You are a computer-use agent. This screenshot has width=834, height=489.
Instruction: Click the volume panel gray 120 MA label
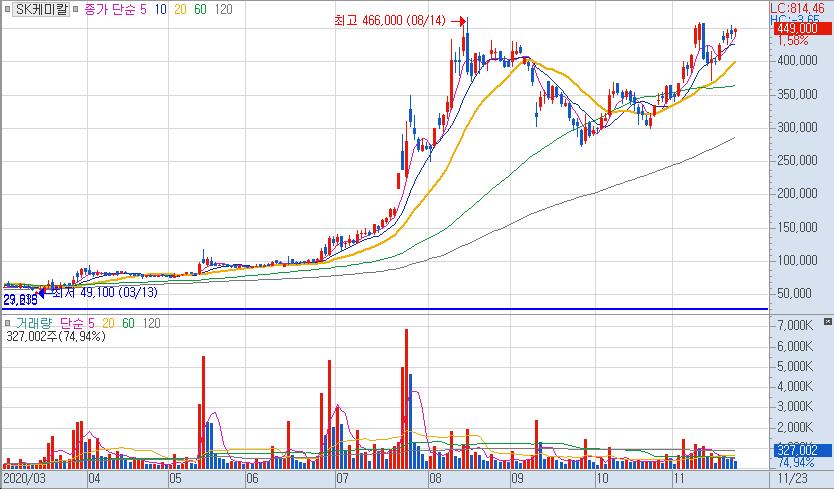(x=151, y=323)
